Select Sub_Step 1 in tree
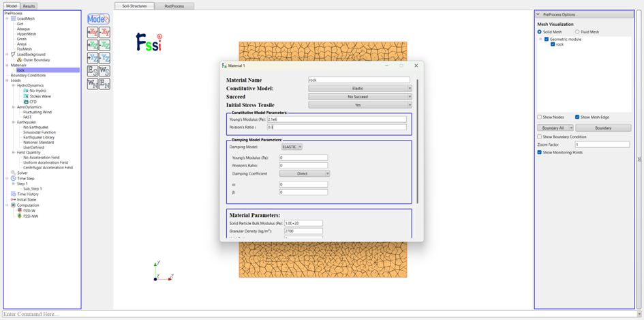 coord(33,188)
